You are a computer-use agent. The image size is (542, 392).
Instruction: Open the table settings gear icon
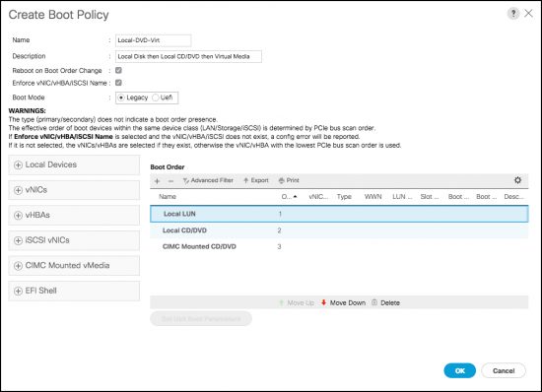[517, 180]
